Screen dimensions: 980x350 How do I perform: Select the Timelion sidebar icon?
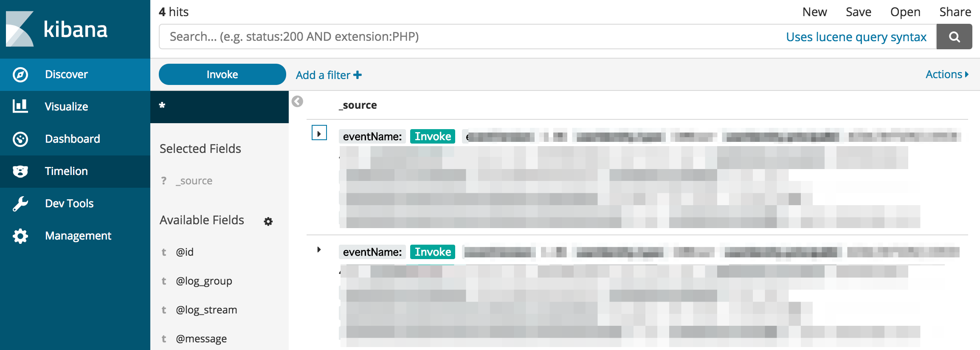pyautogui.click(x=20, y=171)
